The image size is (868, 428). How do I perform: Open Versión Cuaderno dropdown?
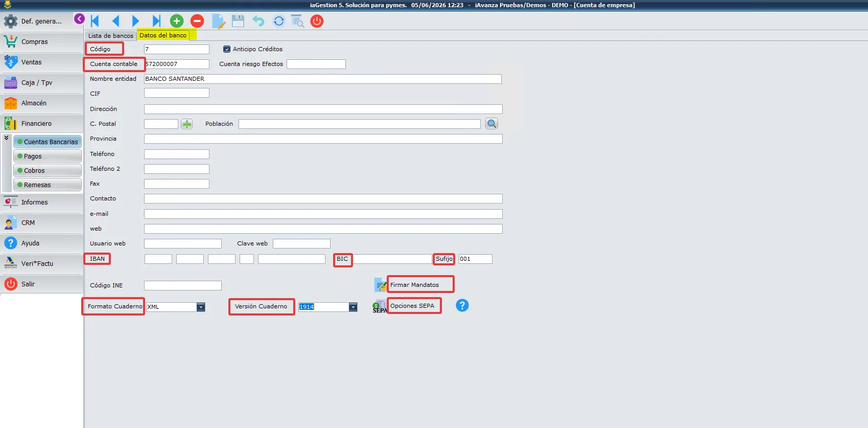pos(353,307)
